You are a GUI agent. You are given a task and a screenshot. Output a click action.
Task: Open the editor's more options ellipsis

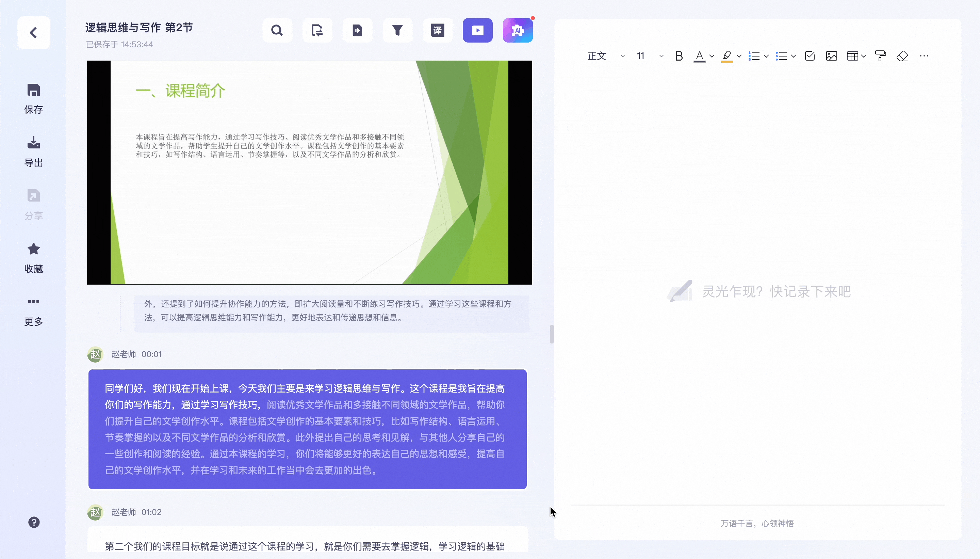924,56
